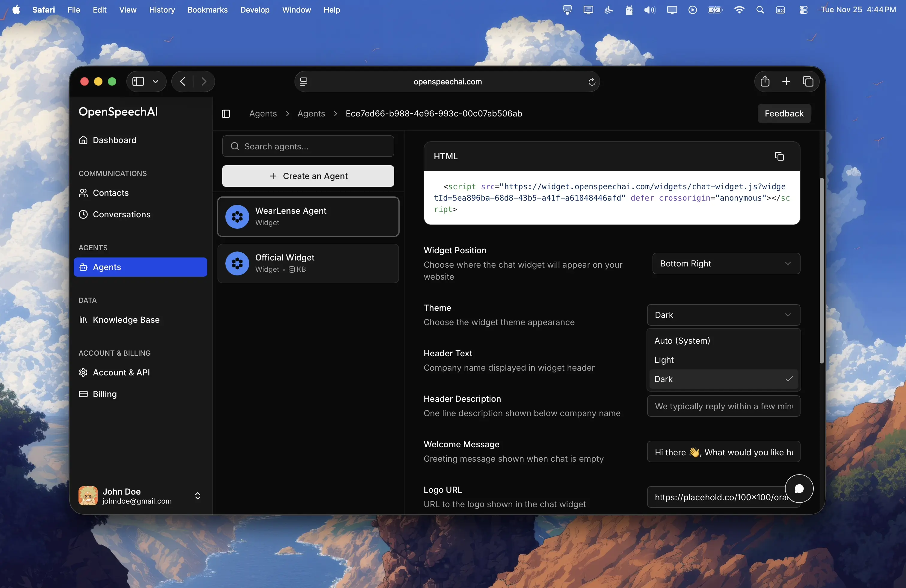Click the Safari address bar
Viewport: 906px width, 588px height.
pyautogui.click(x=447, y=81)
